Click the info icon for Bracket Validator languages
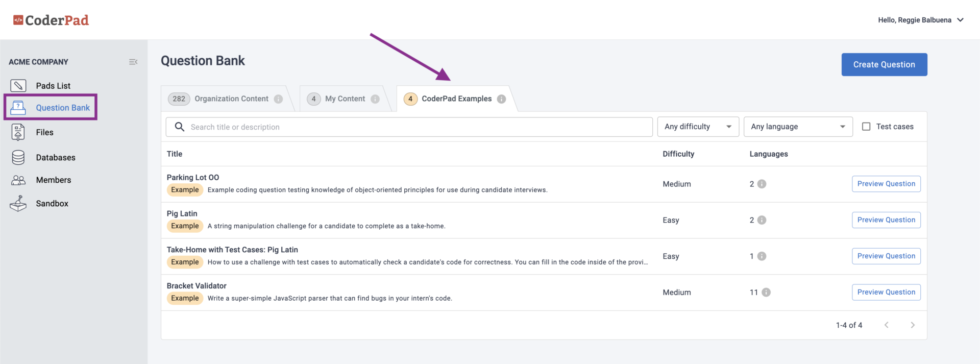The image size is (980, 364). (x=766, y=293)
